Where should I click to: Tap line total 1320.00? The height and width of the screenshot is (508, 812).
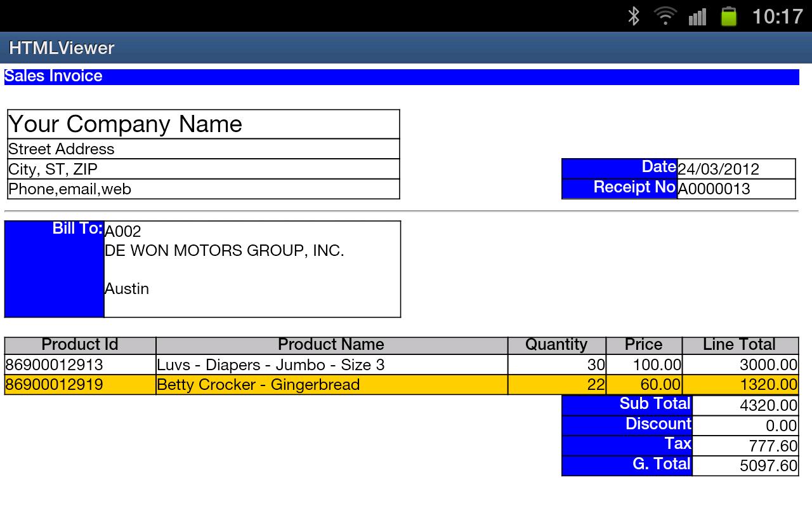768,385
